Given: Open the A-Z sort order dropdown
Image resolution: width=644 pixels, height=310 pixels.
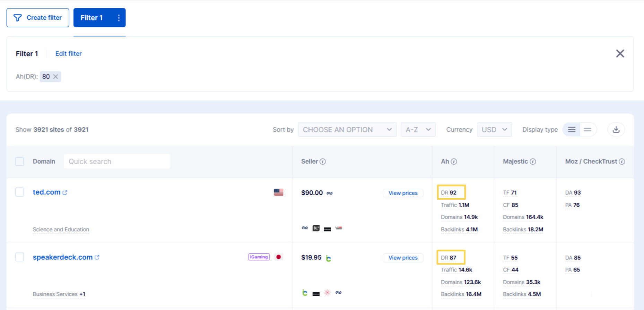Looking at the screenshot, I should point(418,129).
